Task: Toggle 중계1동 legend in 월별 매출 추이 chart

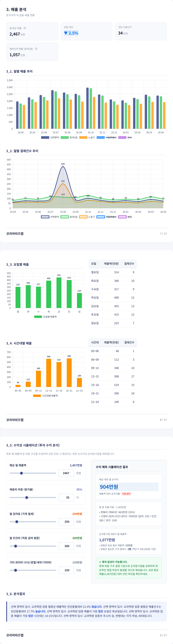Action: click(x=69, y=137)
